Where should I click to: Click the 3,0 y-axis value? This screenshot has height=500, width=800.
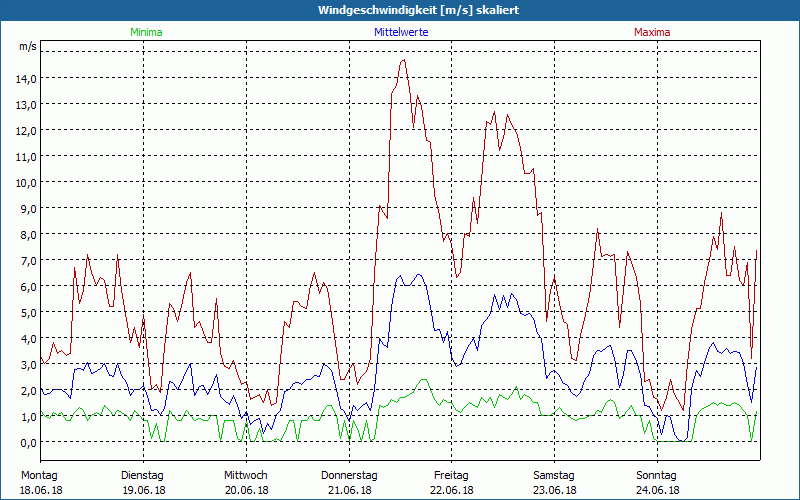[x=26, y=364]
